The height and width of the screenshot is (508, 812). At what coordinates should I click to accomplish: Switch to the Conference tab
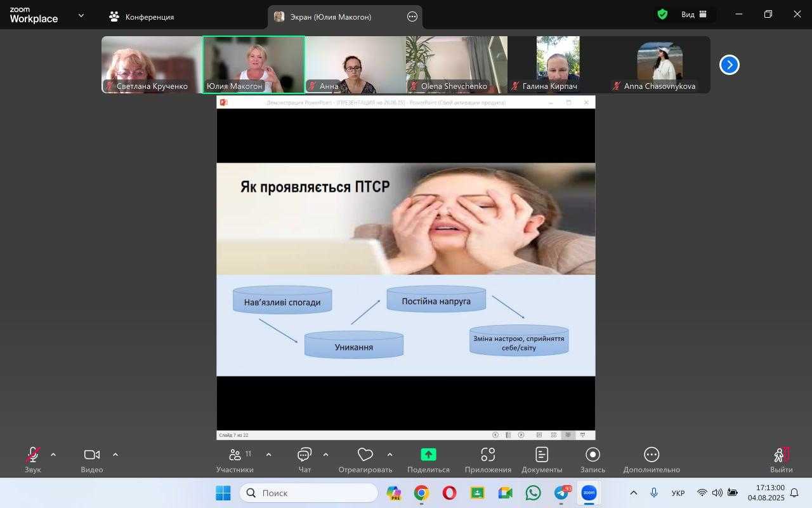(x=141, y=17)
